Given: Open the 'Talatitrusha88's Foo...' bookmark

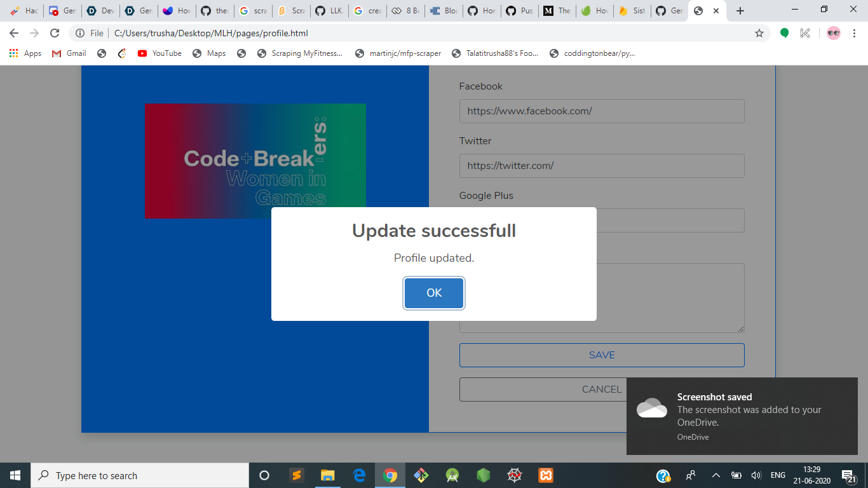Looking at the screenshot, I should [495, 53].
